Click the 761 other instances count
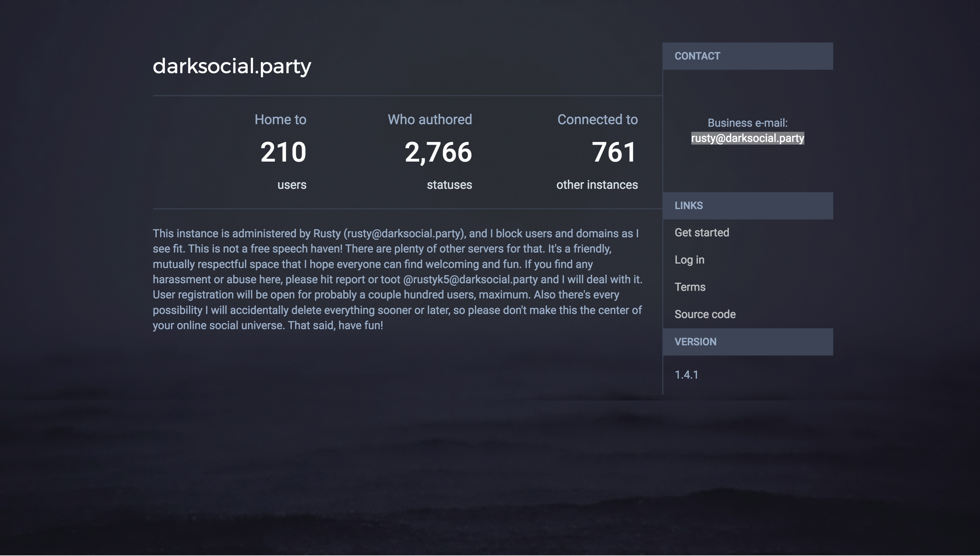 point(614,152)
